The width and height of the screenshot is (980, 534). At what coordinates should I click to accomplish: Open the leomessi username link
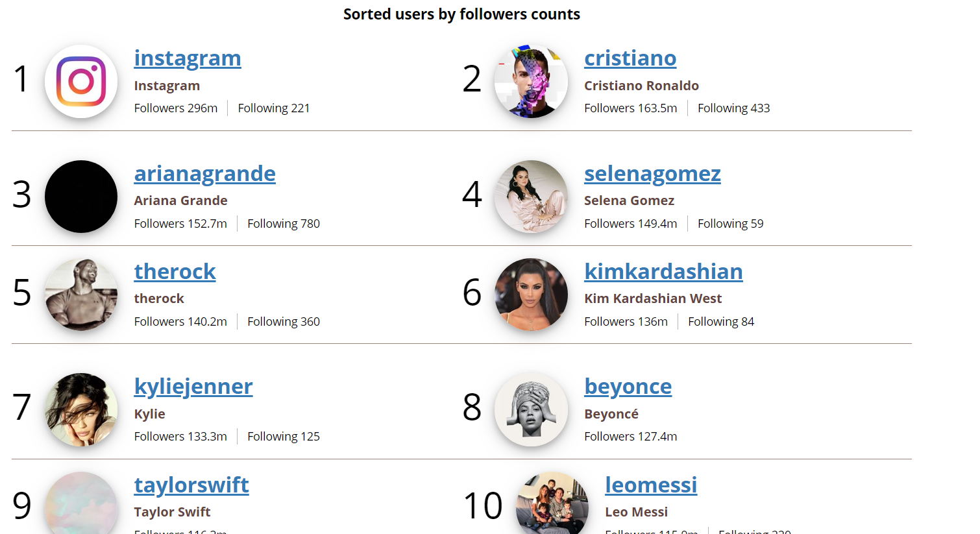coord(651,485)
